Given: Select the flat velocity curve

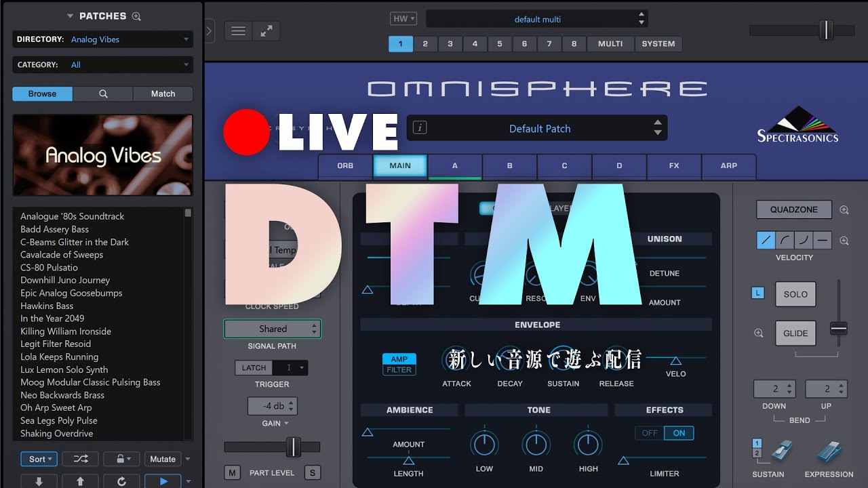Looking at the screenshot, I should pos(823,240).
